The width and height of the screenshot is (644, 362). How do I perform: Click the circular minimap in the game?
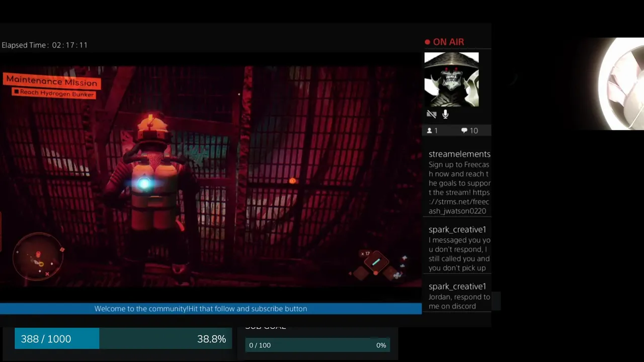(x=38, y=256)
